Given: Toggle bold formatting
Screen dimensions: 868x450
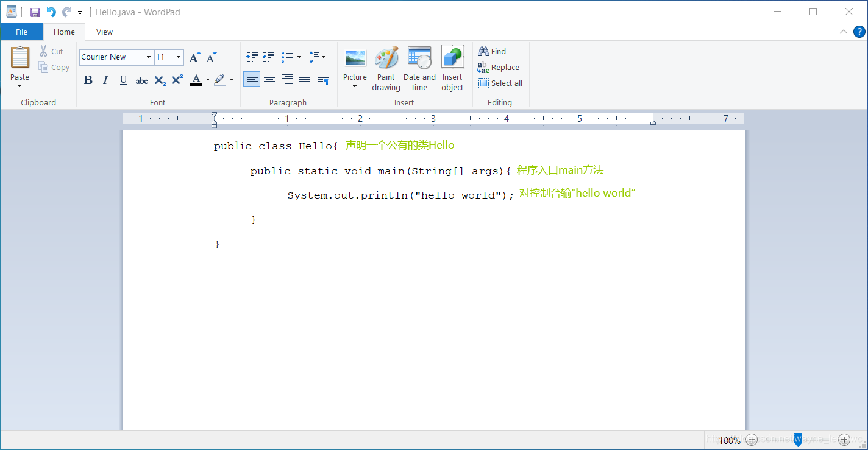Looking at the screenshot, I should point(88,80).
